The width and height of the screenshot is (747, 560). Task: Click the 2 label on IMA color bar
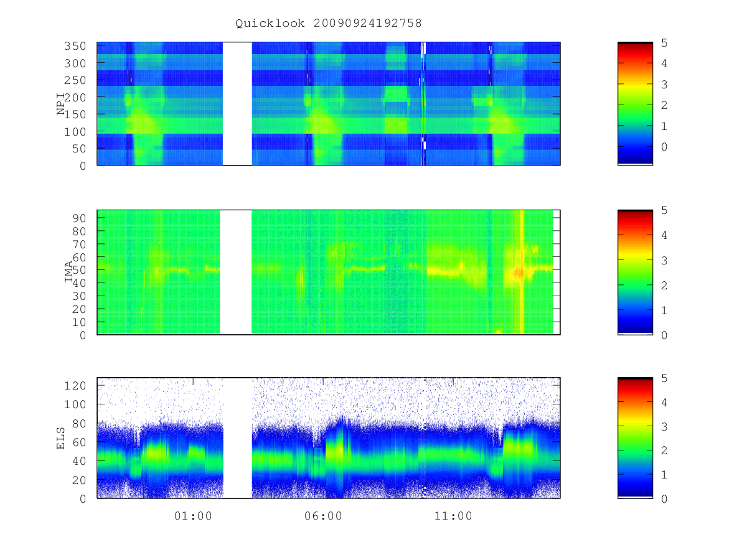(664, 285)
